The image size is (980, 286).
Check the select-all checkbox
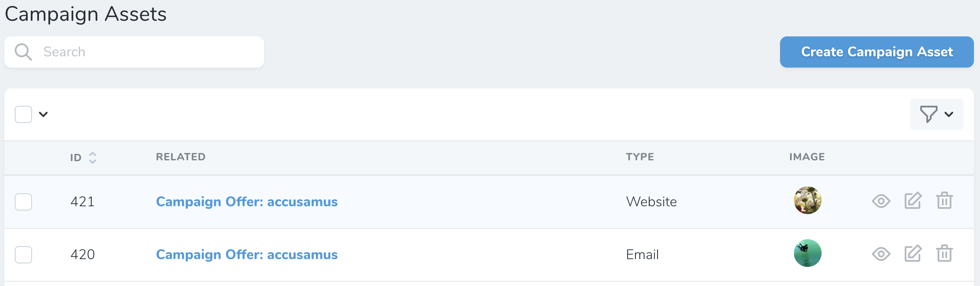tap(23, 114)
